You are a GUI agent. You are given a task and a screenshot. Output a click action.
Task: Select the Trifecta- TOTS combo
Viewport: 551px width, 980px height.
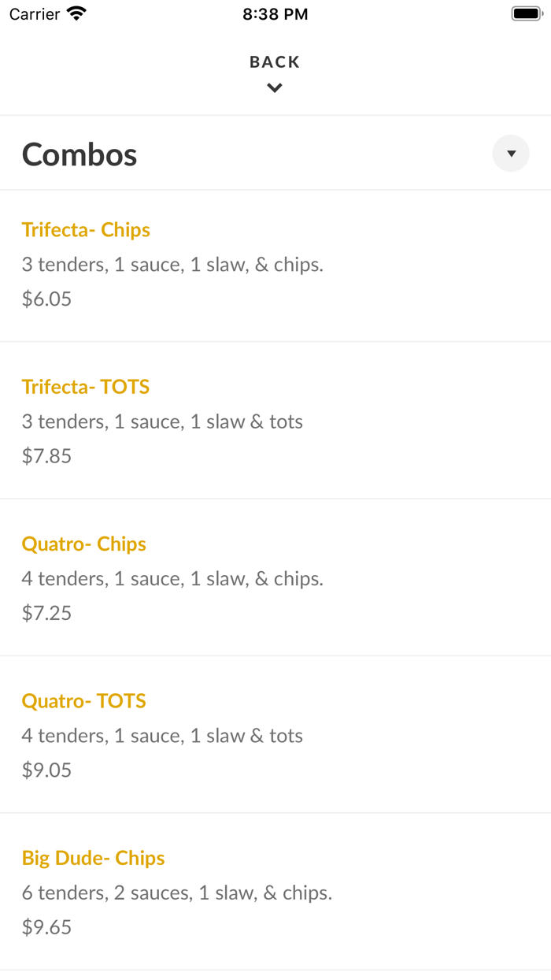coord(86,387)
